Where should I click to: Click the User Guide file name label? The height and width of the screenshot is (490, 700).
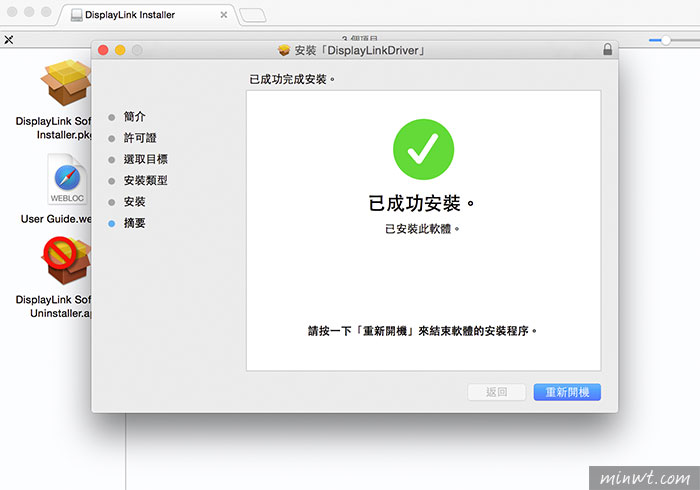pyautogui.click(x=56, y=219)
